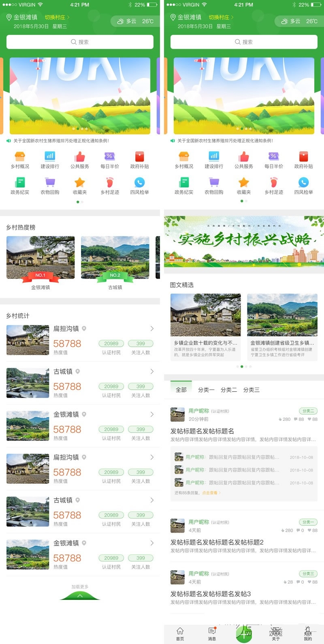Tap the 首页 home icon in bottom bar
324x644 pixels.
click(180, 633)
